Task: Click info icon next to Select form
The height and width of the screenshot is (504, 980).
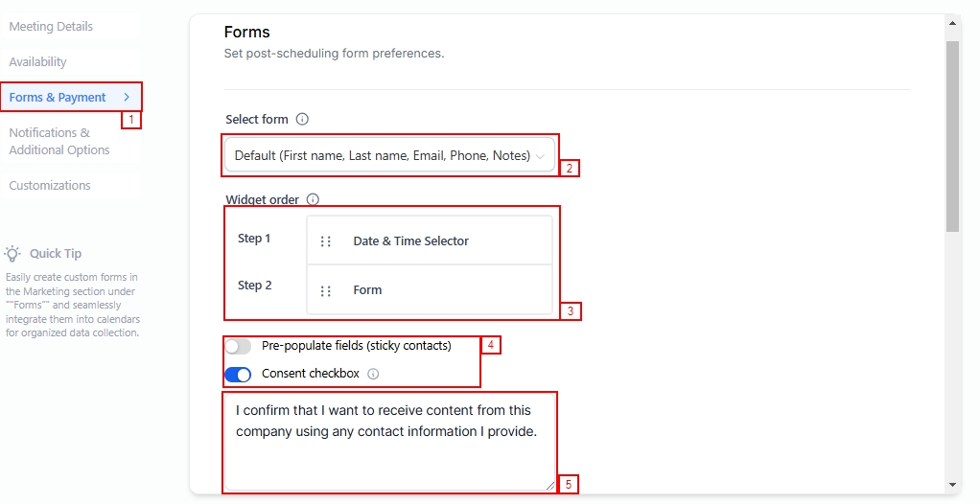Action: point(302,120)
